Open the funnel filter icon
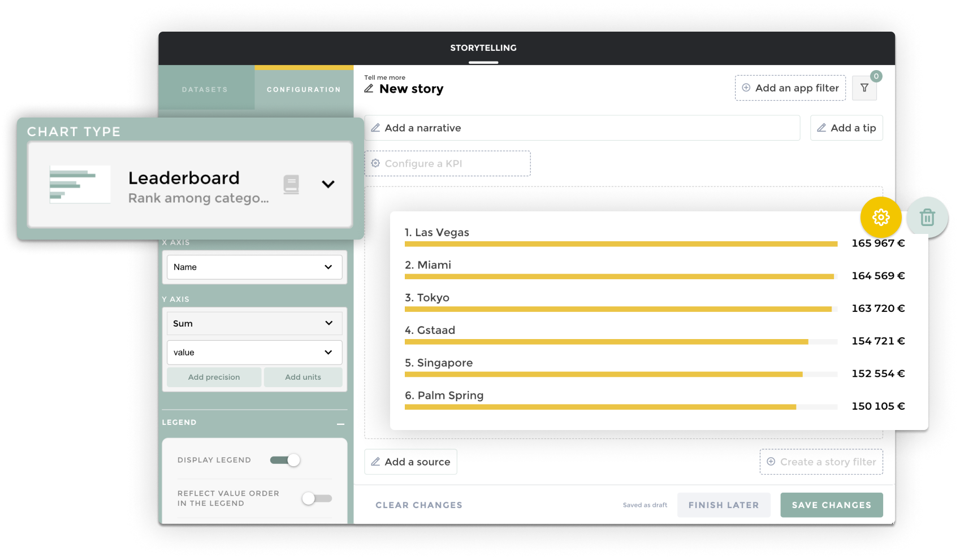 [x=864, y=88]
